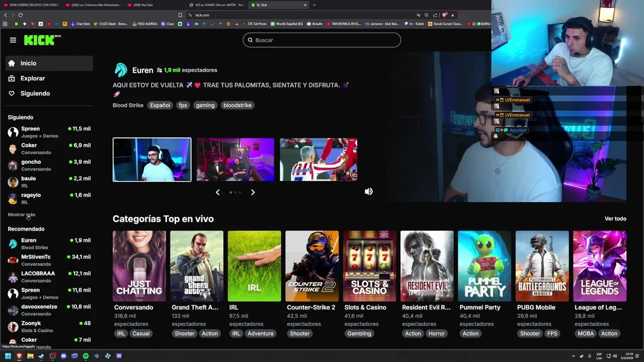Screen dimensions: 644x362
Task: Switch to the (206) YouTube tab
Action: click(154, 5)
